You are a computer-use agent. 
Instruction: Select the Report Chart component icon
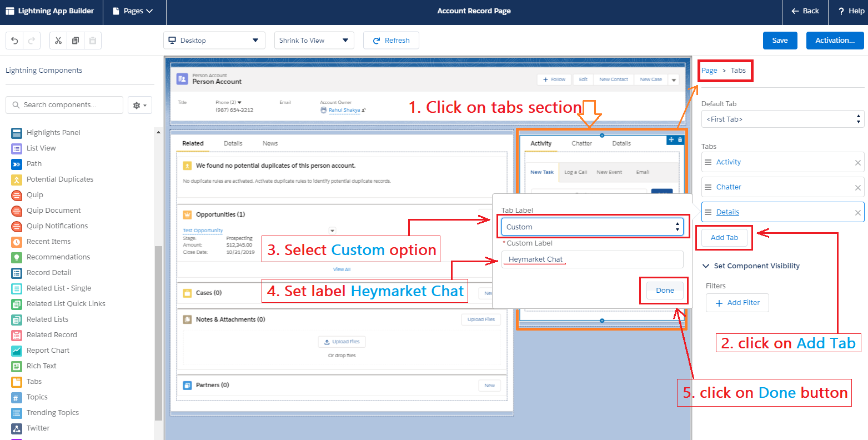pyautogui.click(x=16, y=350)
